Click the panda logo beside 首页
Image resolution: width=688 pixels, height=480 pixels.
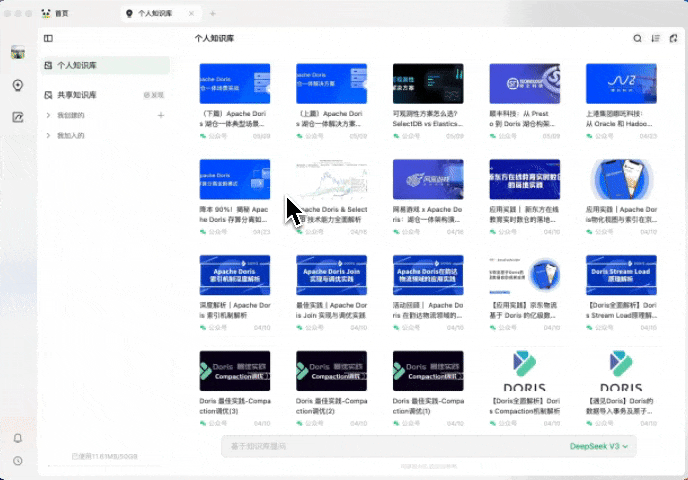pos(46,14)
